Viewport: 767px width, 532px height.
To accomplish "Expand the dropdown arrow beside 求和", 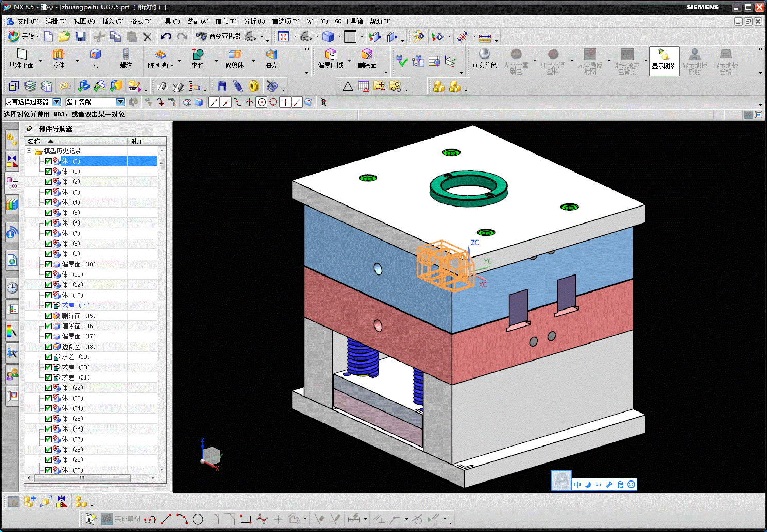I will point(217,61).
